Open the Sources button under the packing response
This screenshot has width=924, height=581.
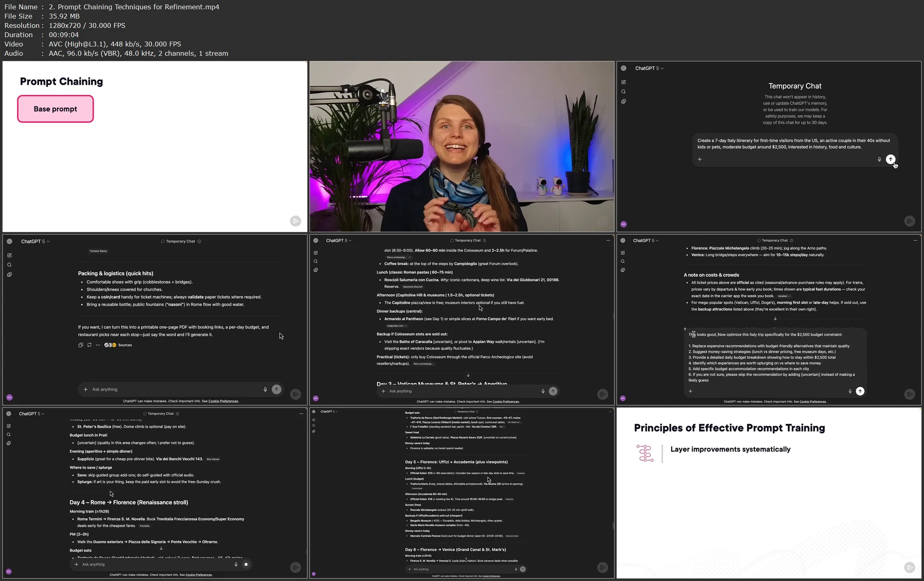tap(121, 345)
